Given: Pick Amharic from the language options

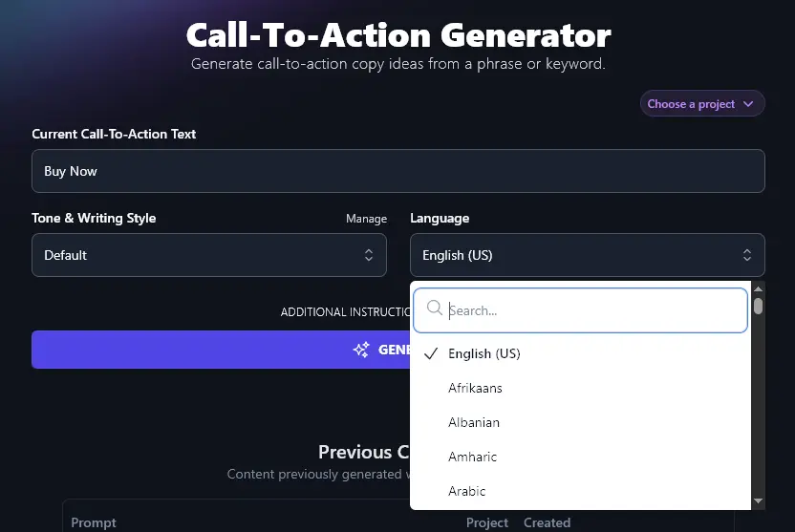Looking at the screenshot, I should pos(580,457).
